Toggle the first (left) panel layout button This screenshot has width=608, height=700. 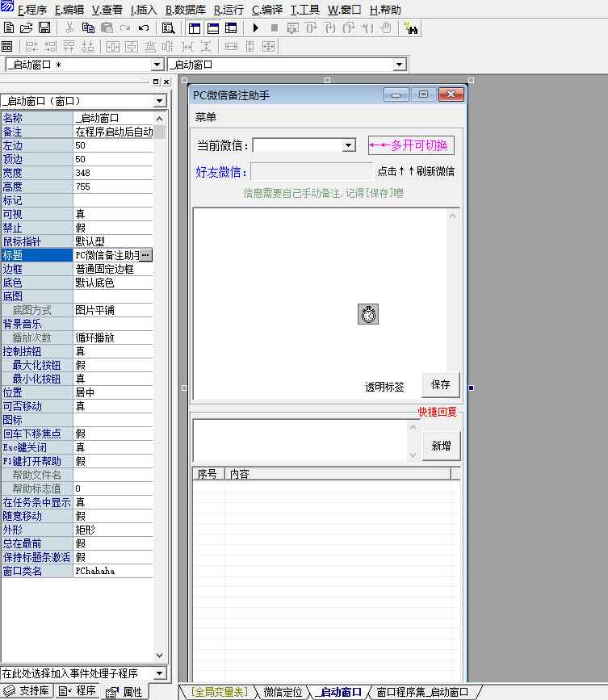point(195,28)
